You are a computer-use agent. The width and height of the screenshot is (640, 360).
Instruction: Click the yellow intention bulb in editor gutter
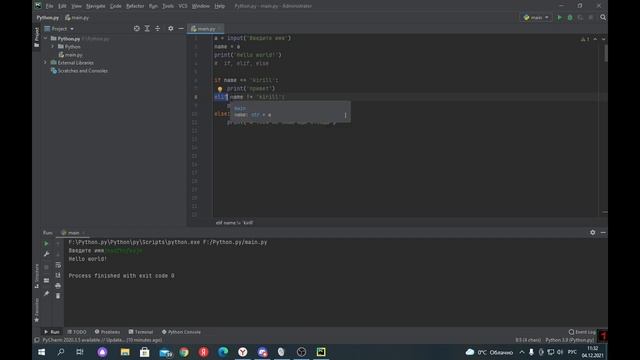[220, 89]
